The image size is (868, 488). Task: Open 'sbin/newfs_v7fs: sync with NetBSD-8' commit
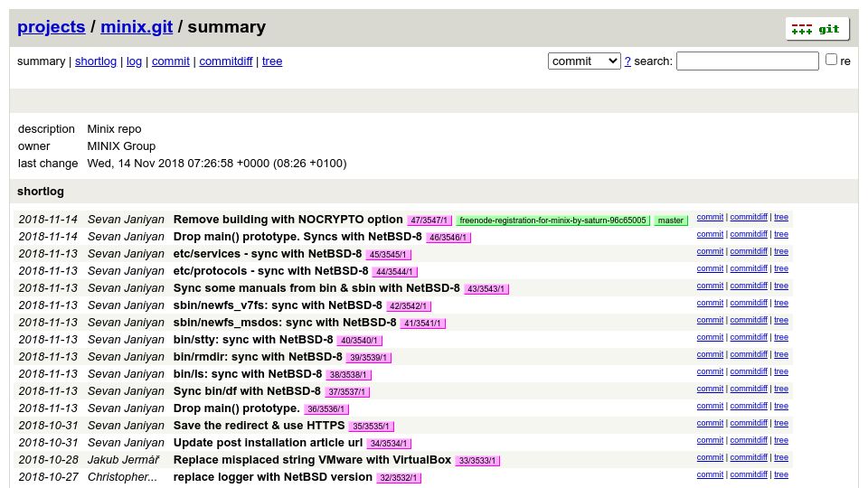[278, 305]
